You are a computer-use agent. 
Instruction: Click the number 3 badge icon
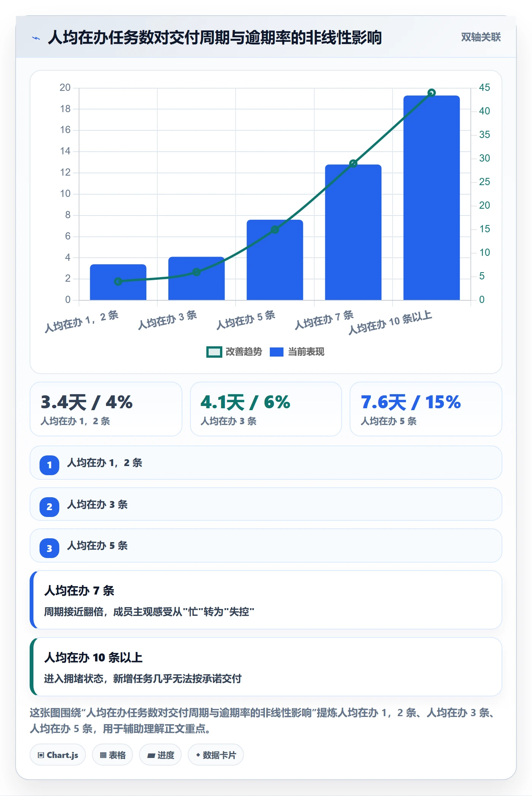click(49, 548)
